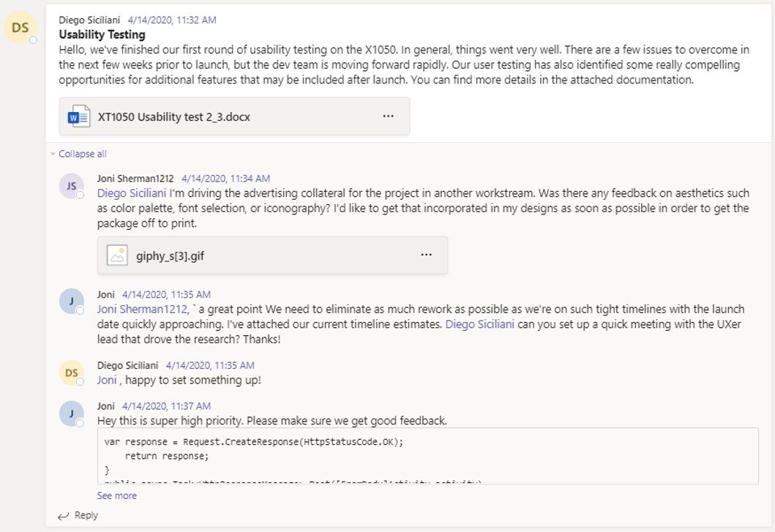The height and width of the screenshot is (532, 775).
Task: Click the DS avatar on 'happy to set something up' reply
Action: coord(72,372)
